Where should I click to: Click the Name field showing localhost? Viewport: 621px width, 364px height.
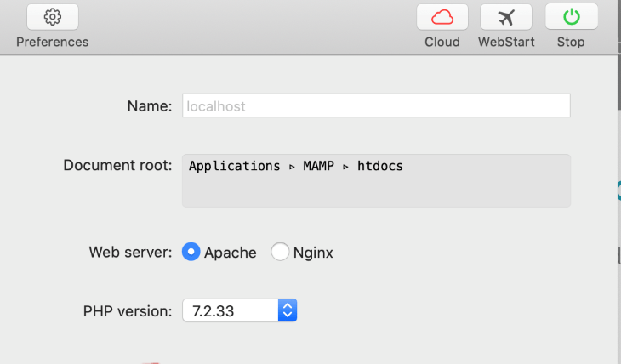click(375, 105)
